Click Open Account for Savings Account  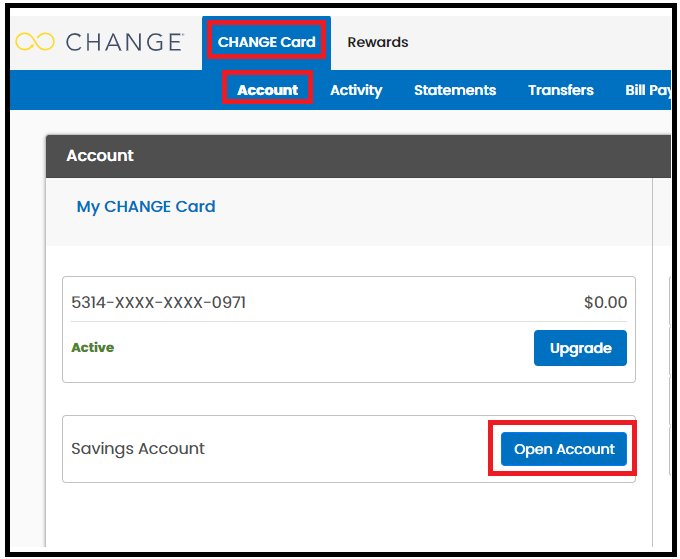coord(564,449)
